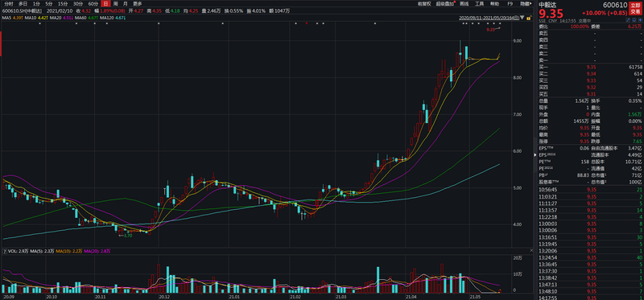Click the 600610 stock code
The width and height of the screenshot is (644, 300).
tap(615, 6)
